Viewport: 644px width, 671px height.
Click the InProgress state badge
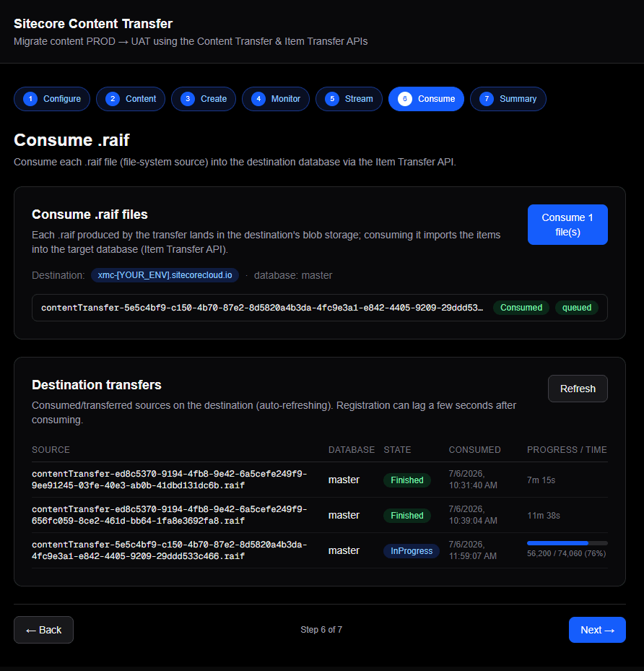click(412, 551)
